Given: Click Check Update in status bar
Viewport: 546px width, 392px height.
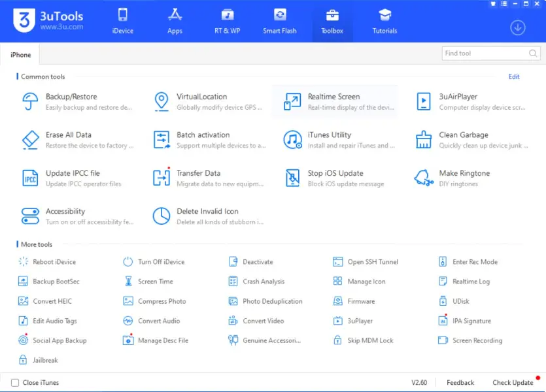Looking at the screenshot, I should point(513,383).
